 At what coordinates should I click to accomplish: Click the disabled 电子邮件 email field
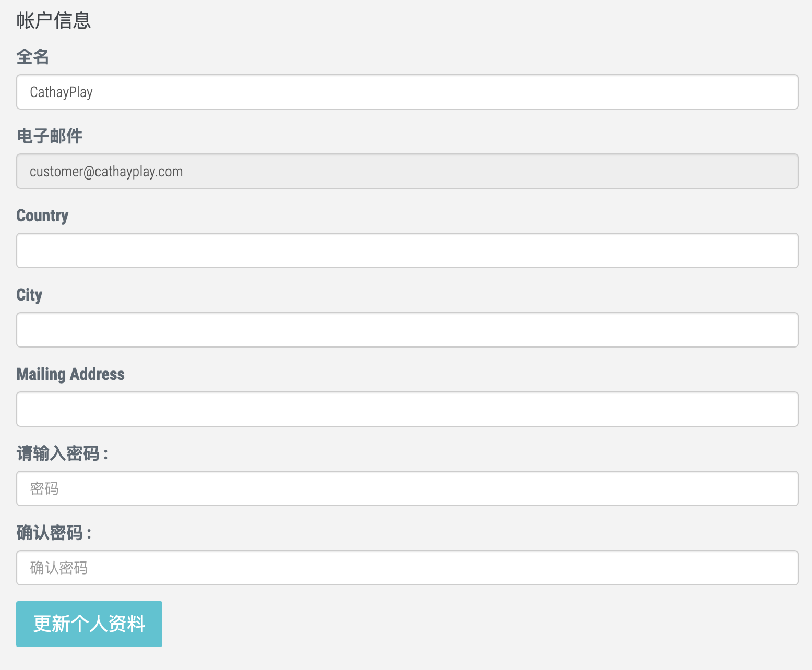click(x=407, y=171)
